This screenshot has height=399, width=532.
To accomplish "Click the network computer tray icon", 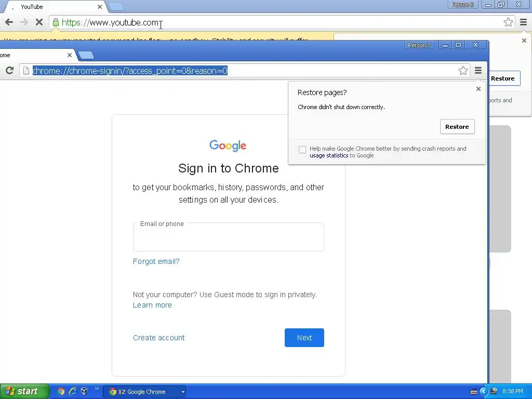I will point(494,392).
